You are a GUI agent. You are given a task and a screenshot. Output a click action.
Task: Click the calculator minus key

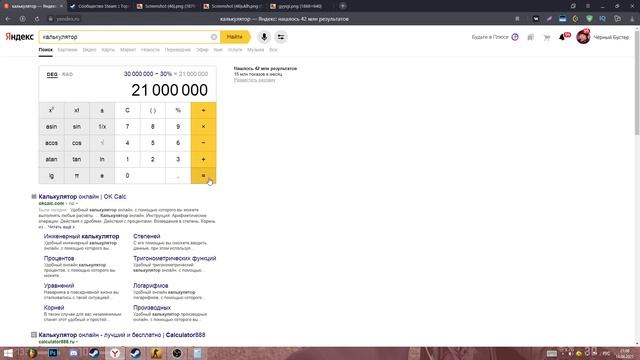203,143
